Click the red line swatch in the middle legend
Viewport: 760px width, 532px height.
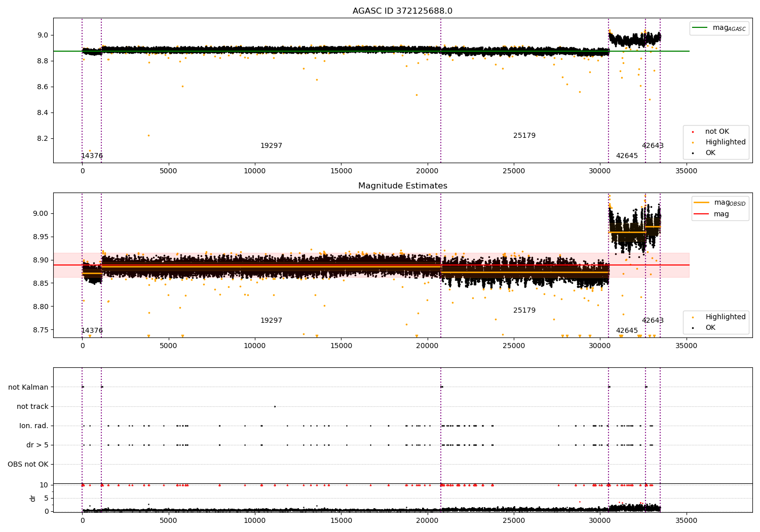pos(701,214)
